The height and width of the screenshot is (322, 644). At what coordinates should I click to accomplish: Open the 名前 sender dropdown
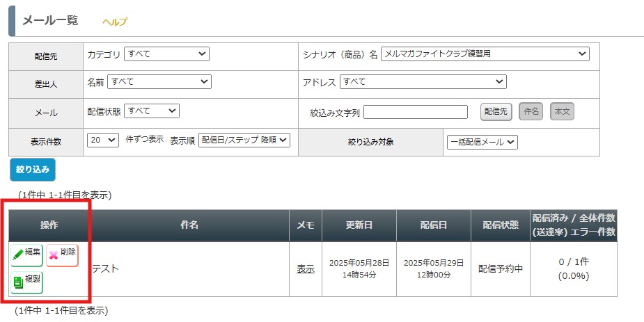tap(159, 81)
